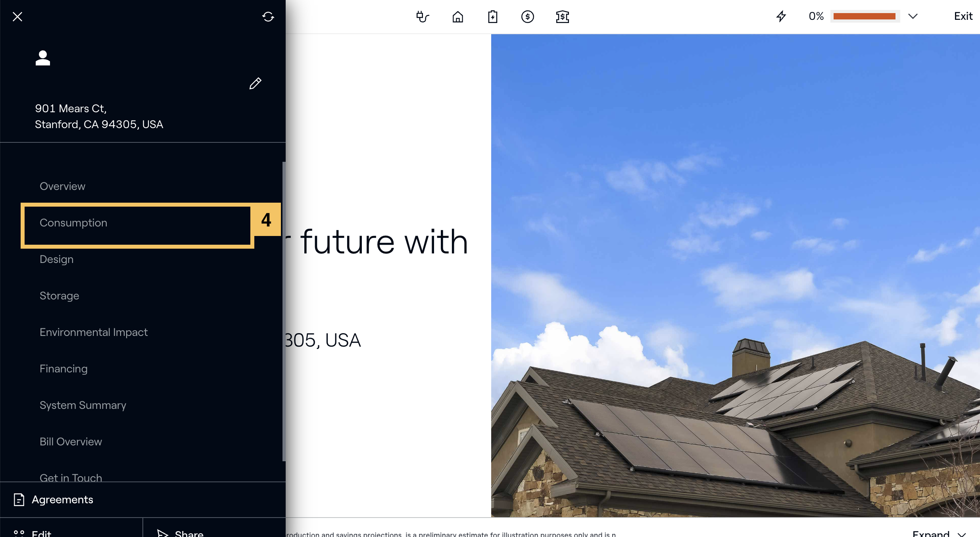Image resolution: width=980 pixels, height=537 pixels.
Task: Click the pencil edit customer icon
Action: (255, 83)
